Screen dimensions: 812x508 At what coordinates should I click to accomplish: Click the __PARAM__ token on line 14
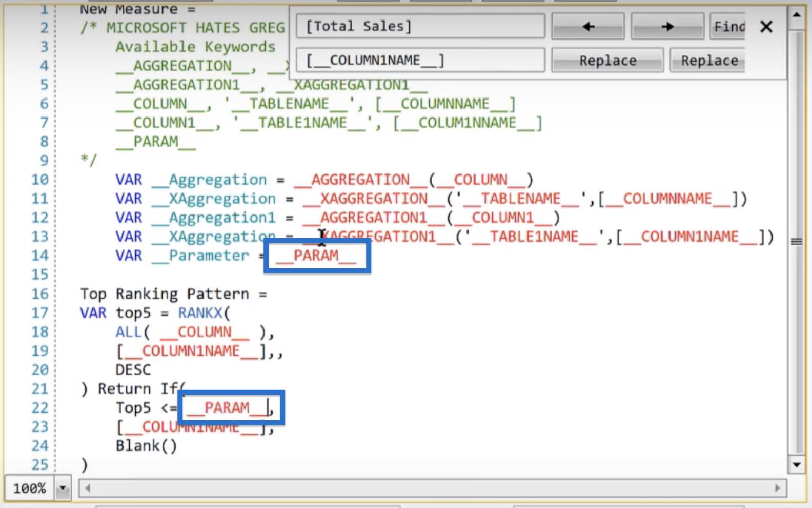pos(316,256)
